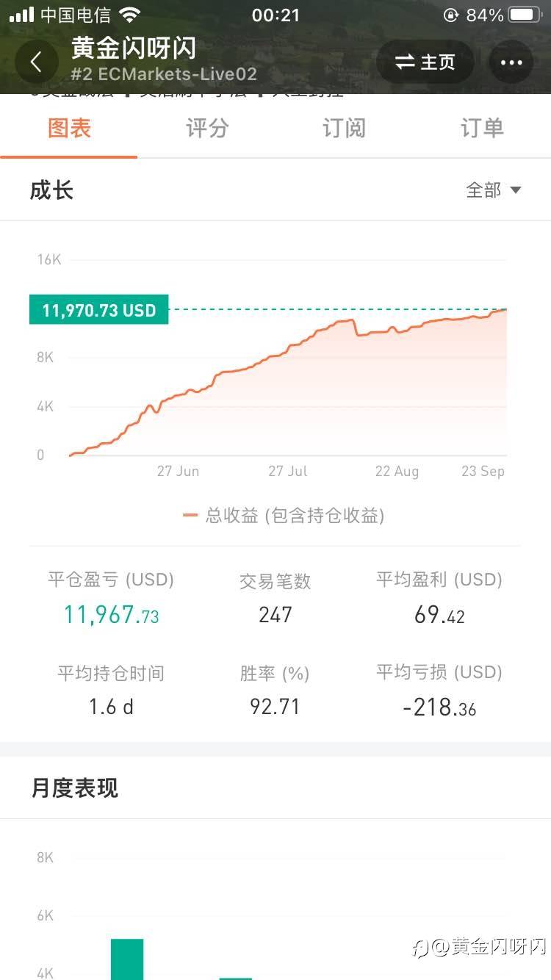The height and width of the screenshot is (980, 551).
Task: Tap the green monthly performance bar
Action: coord(127,958)
